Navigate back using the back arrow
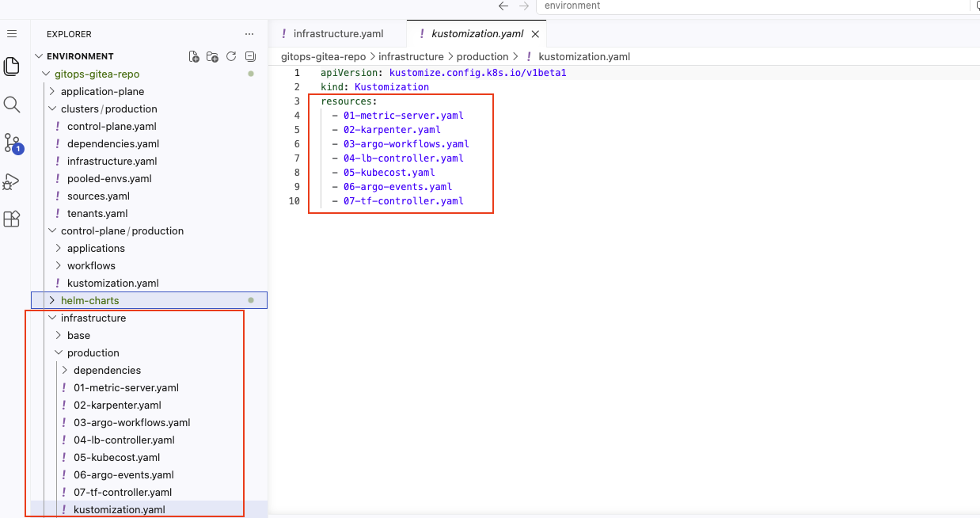This screenshot has height=518, width=980. (x=503, y=6)
